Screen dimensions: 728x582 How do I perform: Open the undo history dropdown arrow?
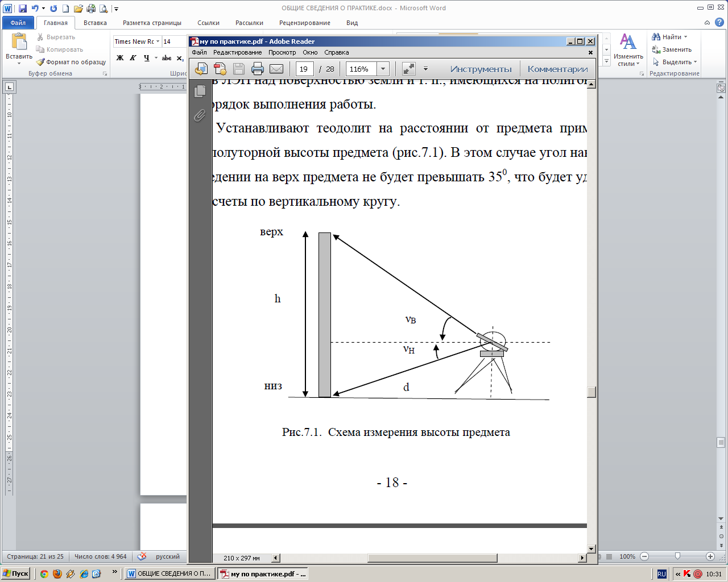(x=43, y=9)
